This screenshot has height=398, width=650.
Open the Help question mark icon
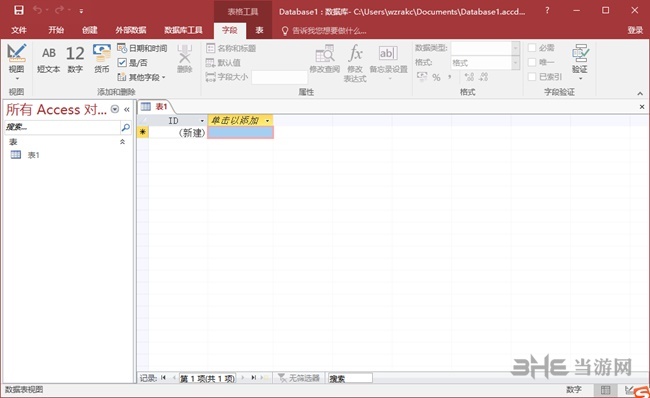548,10
